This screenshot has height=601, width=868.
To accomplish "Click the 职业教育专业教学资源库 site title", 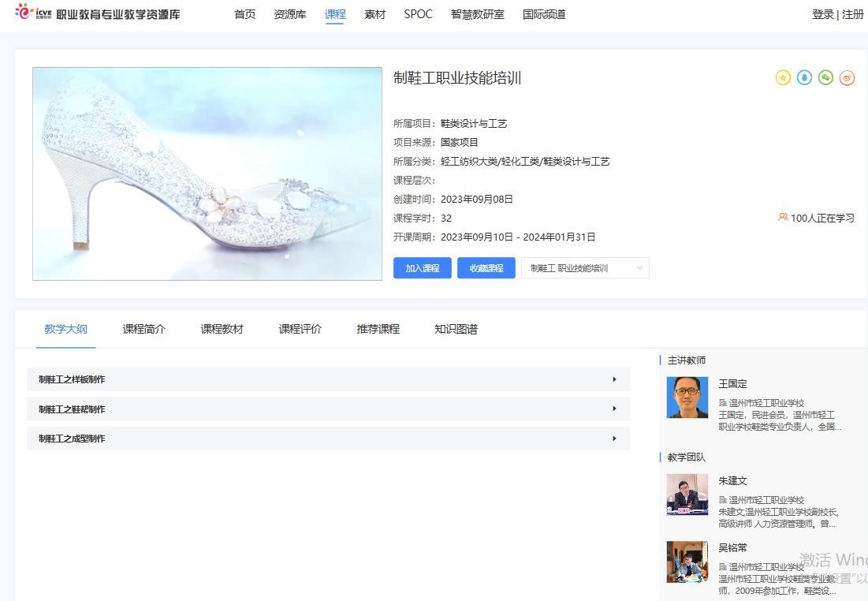I will 118,14.
